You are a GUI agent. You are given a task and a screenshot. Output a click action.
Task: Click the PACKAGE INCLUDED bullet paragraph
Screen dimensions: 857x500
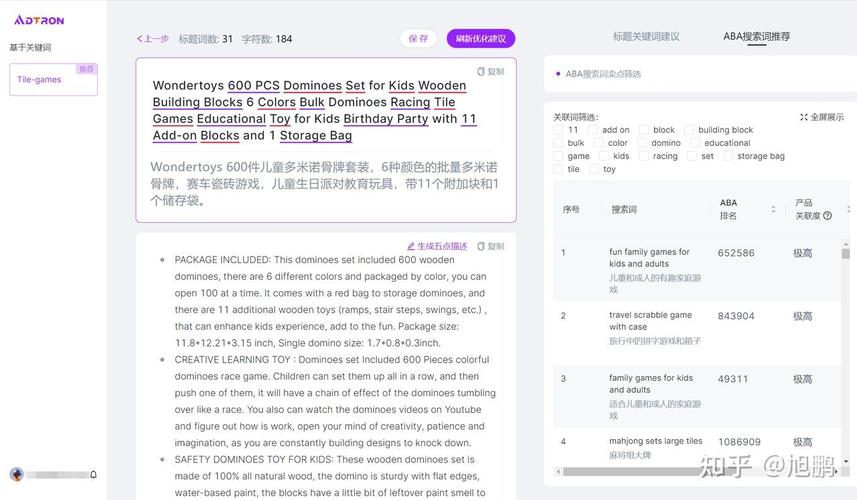[331, 301]
